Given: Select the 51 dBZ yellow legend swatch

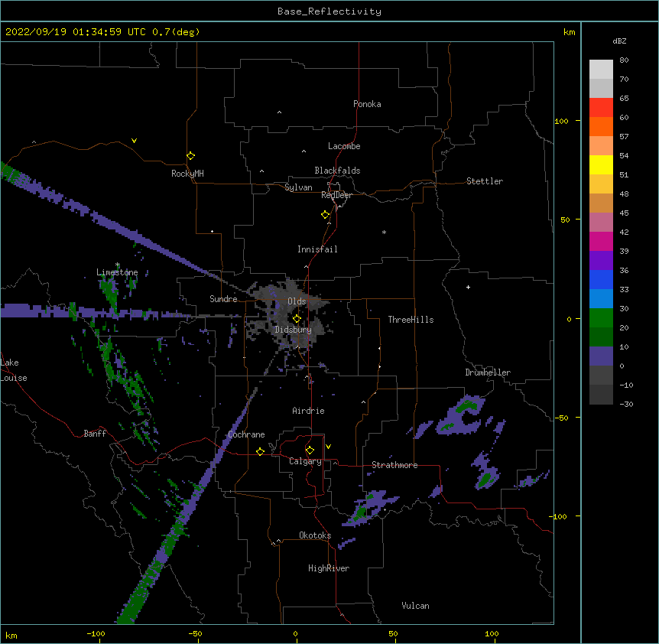Looking at the screenshot, I should tap(601, 164).
